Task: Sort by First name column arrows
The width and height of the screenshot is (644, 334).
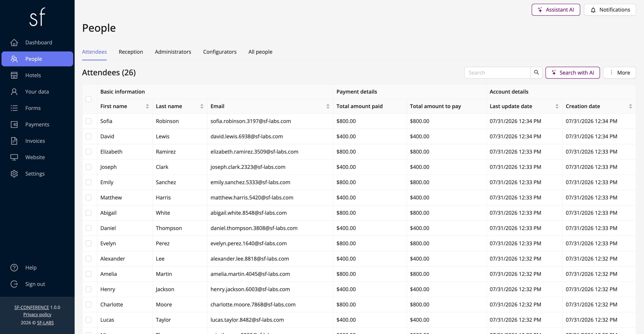Action: [x=147, y=106]
